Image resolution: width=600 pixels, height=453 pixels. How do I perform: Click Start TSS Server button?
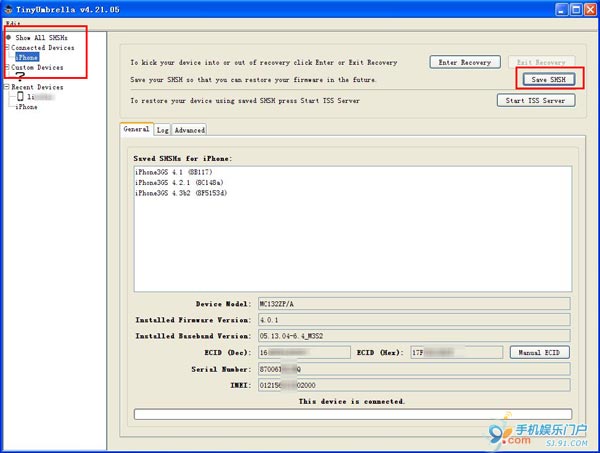(536, 101)
